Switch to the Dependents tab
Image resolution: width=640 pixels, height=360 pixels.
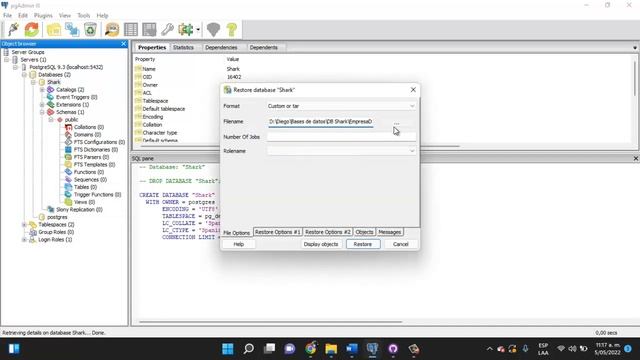click(x=263, y=47)
